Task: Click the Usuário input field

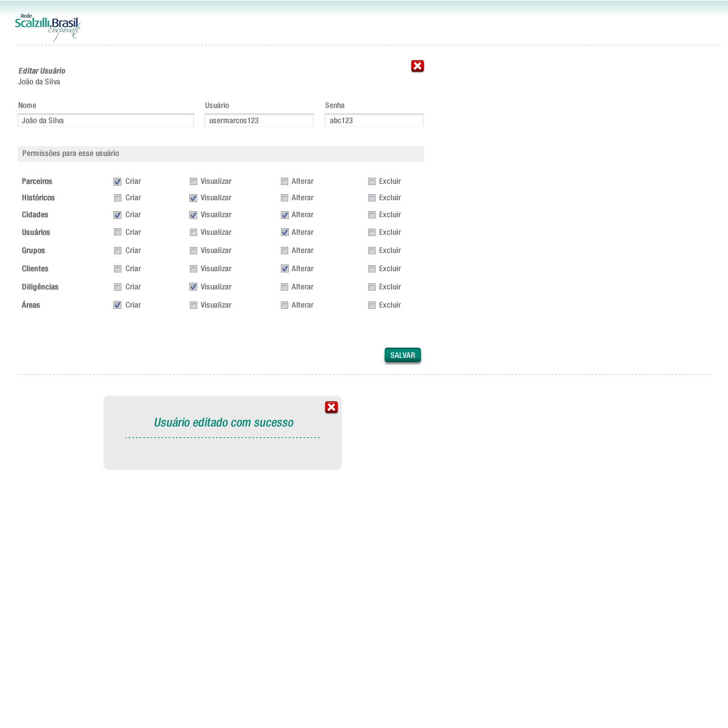Action: point(259,121)
